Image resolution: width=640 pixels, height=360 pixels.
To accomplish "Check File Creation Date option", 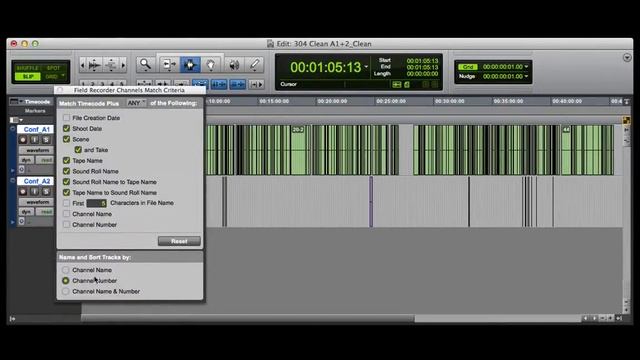I will pos(67,118).
